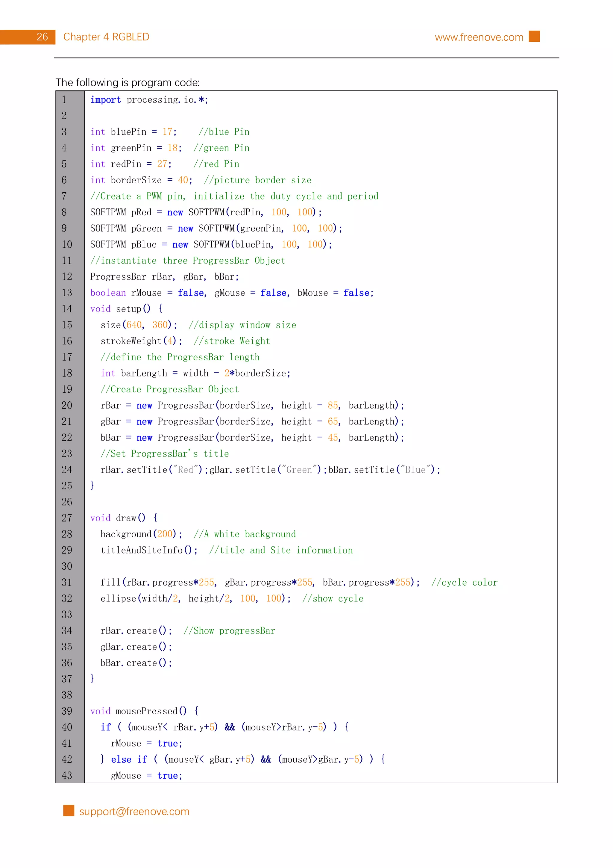Screen dimensions: 613x868
Task: Select line 'strokeWeight(4);'
Action: (x=141, y=341)
